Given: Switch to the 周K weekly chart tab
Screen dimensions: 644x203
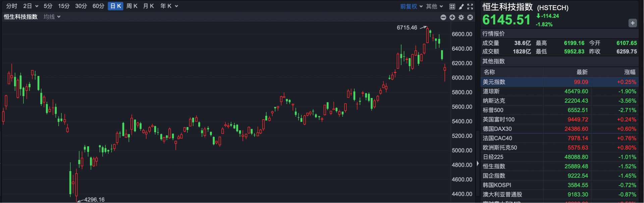Looking at the screenshot, I should (x=132, y=6).
